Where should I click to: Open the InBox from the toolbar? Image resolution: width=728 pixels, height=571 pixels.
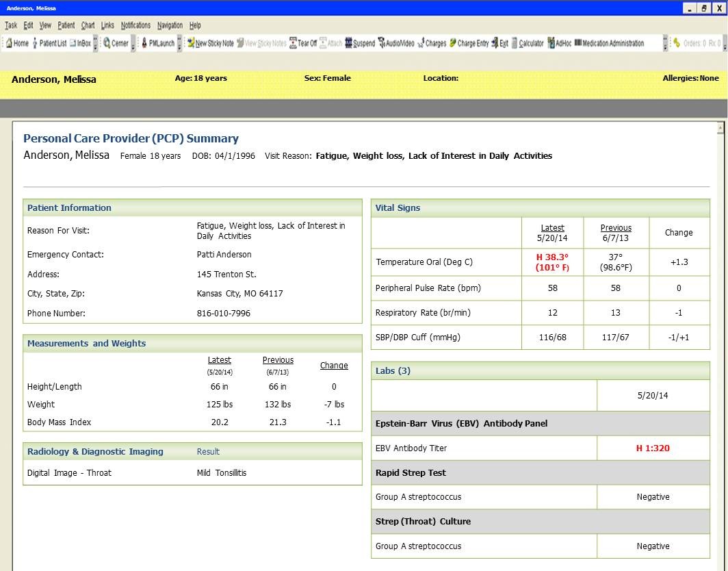(x=80, y=43)
